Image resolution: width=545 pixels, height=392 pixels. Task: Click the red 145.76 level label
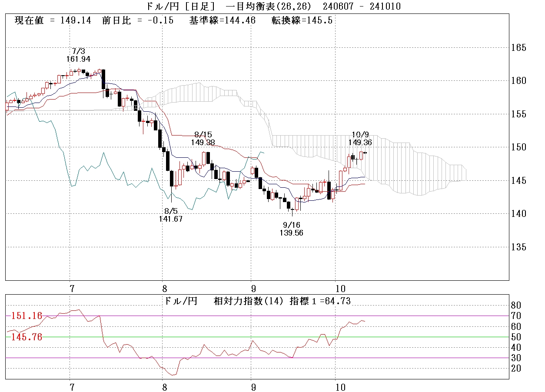click(x=26, y=337)
